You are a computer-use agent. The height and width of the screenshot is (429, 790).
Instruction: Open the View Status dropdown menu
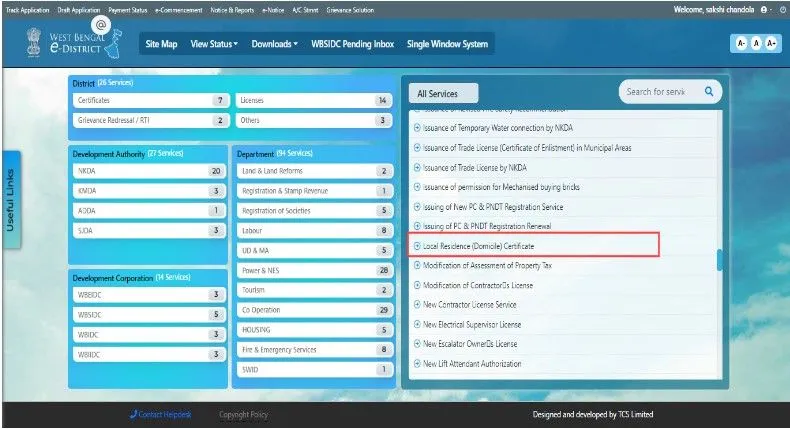[x=214, y=44]
